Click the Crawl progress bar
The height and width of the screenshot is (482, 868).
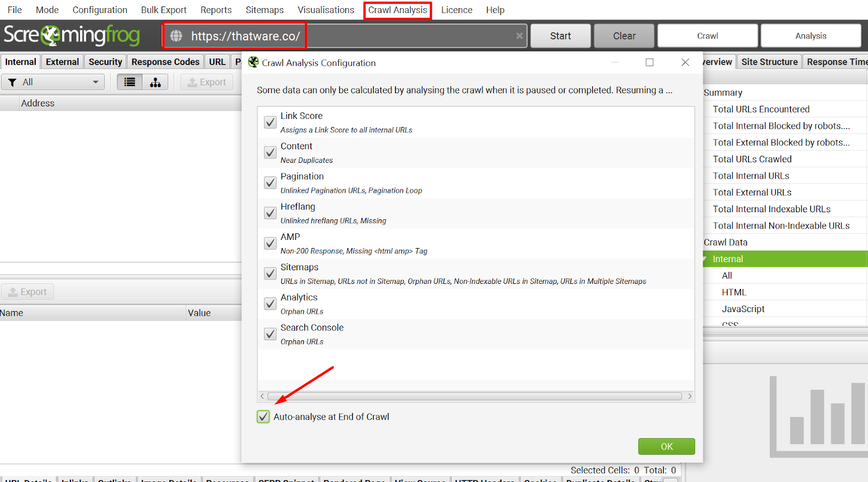pos(707,36)
